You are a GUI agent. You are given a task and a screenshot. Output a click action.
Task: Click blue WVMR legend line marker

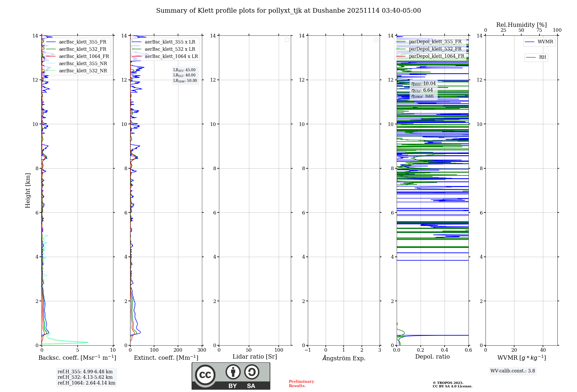point(530,42)
